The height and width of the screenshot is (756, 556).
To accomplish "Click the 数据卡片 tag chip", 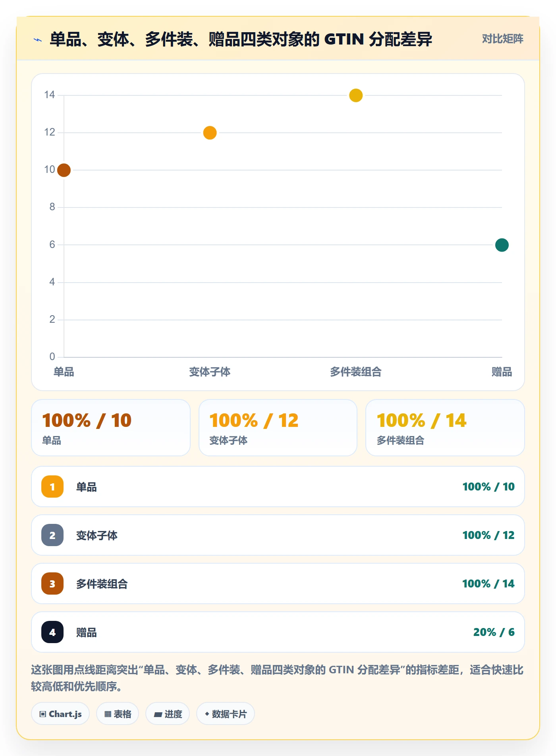I will point(226,714).
